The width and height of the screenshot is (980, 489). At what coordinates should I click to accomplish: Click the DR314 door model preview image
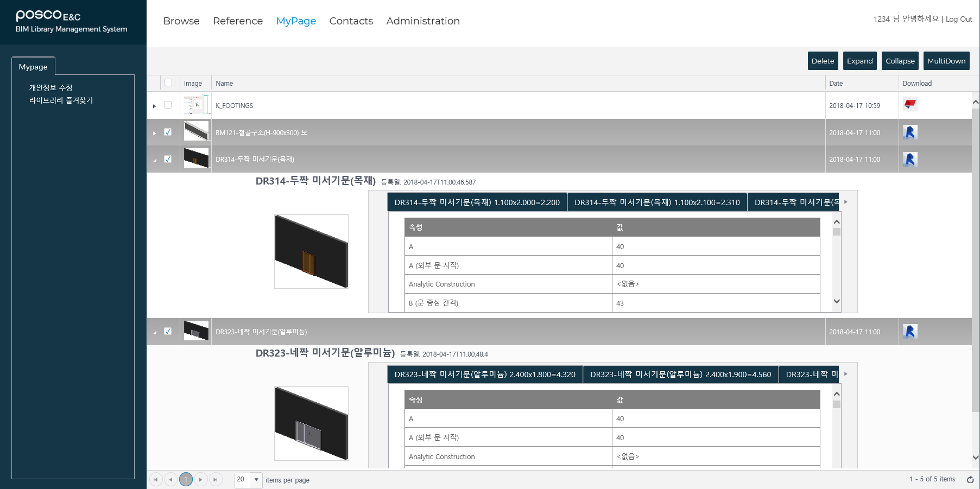pos(311,251)
